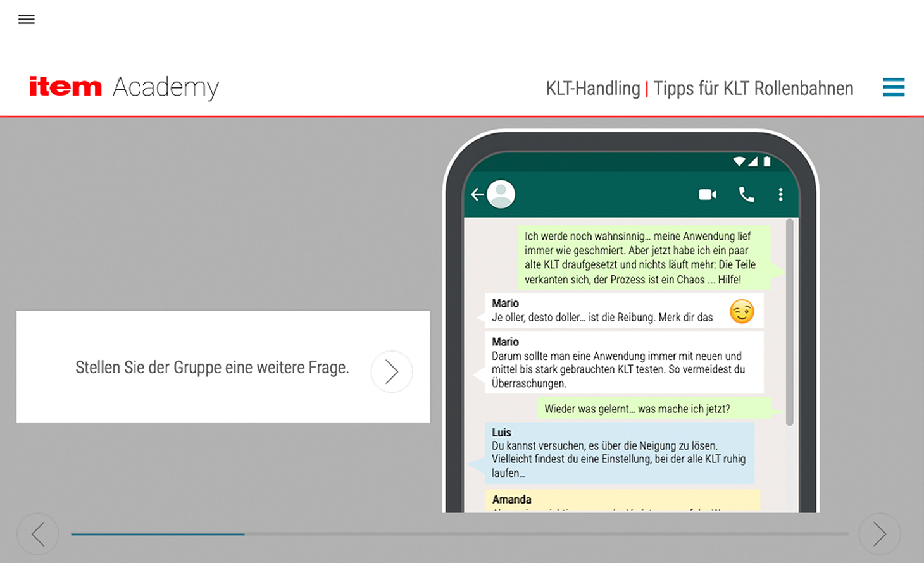Go to the previous slide

click(38, 534)
